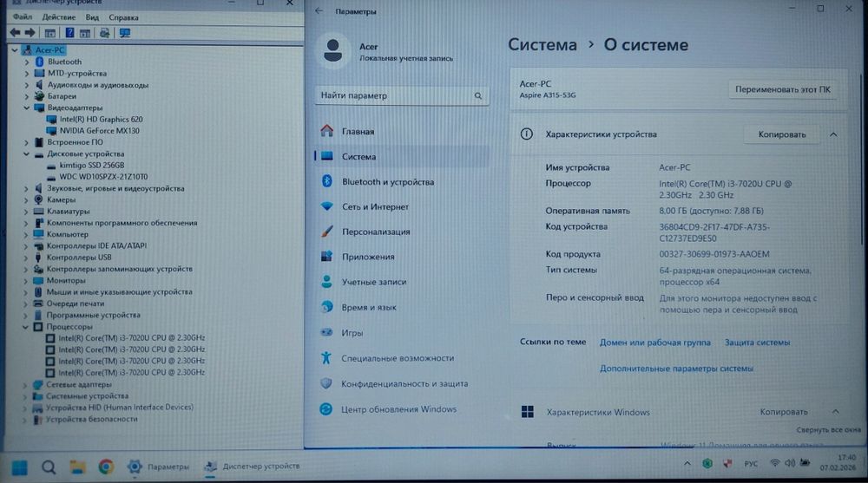Open the Действие menu
The image size is (868, 483).
59,17
